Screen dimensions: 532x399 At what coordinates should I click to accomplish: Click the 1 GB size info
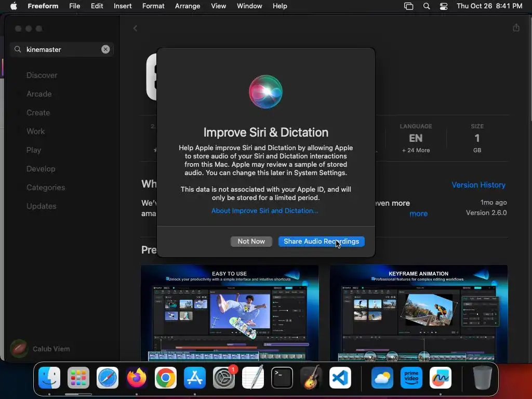pyautogui.click(x=477, y=138)
